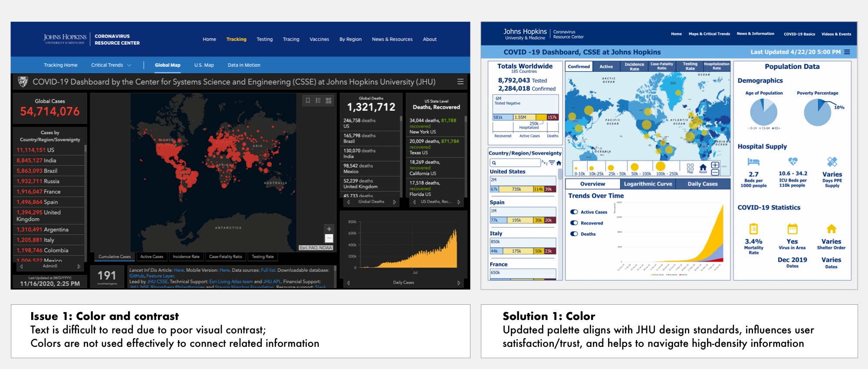Zoom in with plus on light map
This screenshot has width=868, height=369.
tap(715, 165)
